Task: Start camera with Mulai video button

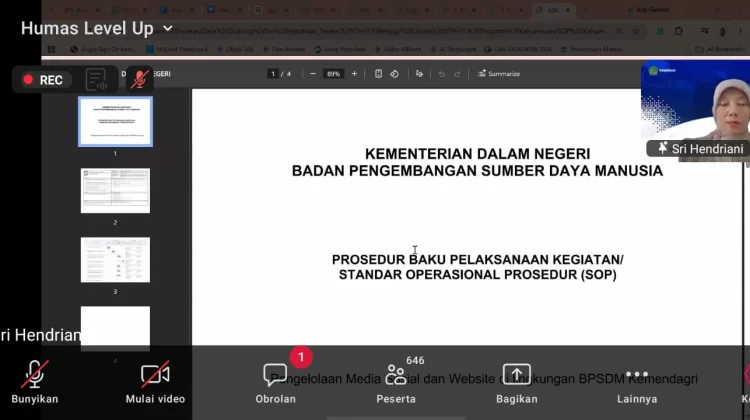Action: coord(155,382)
